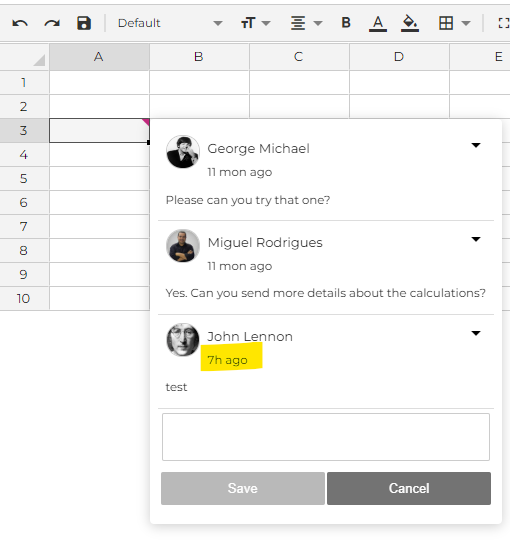Open the Default font dropdown
Image resolution: width=510 pixels, height=541 pixels.
pyautogui.click(x=170, y=23)
